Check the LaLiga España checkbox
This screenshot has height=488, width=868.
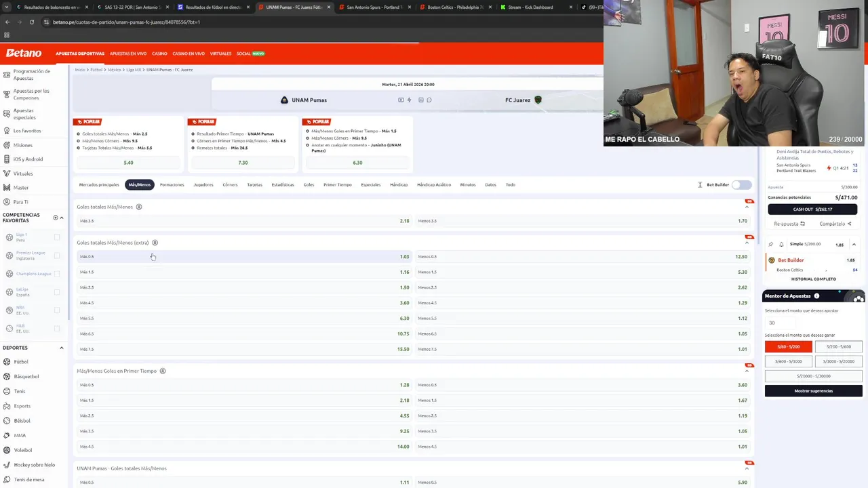57,292
